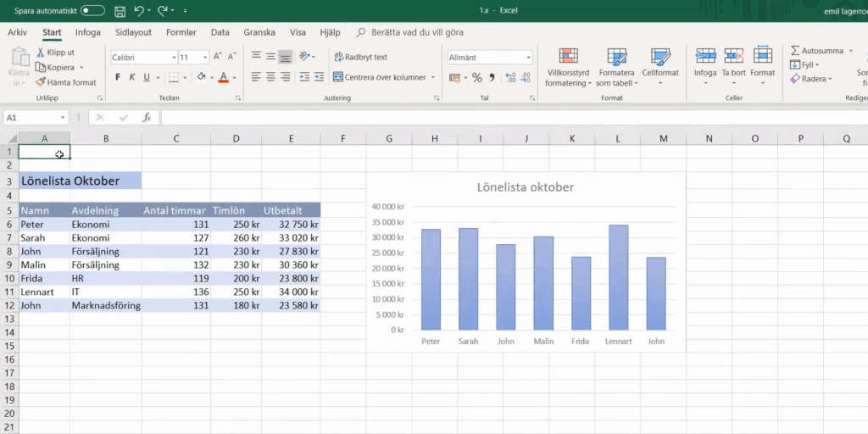Image resolution: width=868 pixels, height=434 pixels.
Task: Click the Ta bort cells icon
Action: click(733, 56)
